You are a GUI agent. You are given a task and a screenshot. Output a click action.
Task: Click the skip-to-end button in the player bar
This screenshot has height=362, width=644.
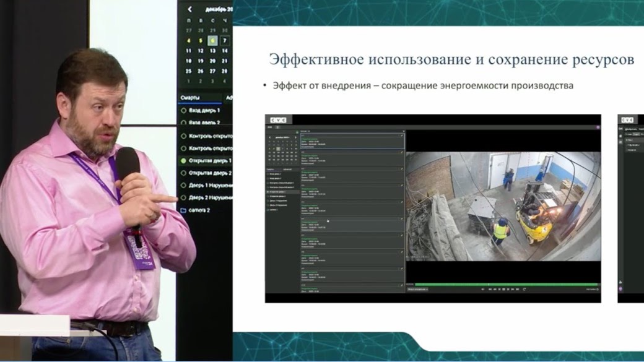point(518,290)
